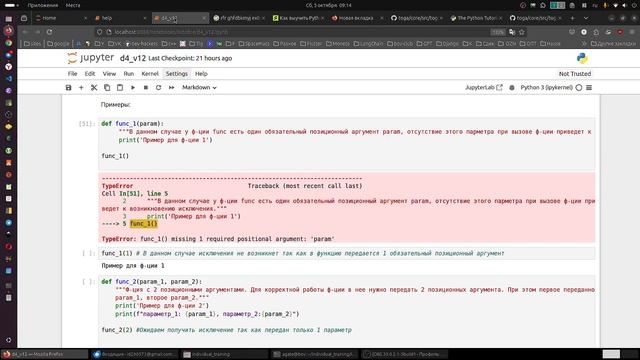The width and height of the screenshot is (640, 360).
Task: Open the google bookmarks folder
Action: 58,43
